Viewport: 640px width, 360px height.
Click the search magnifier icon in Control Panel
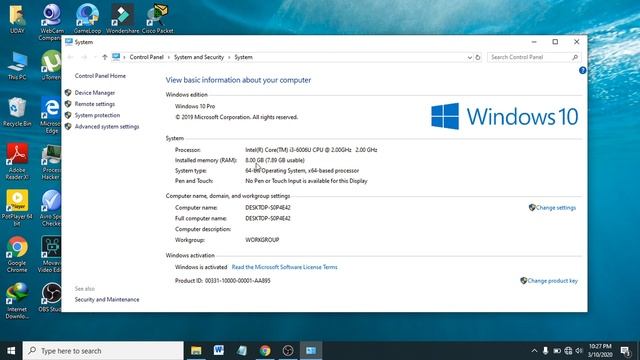(x=575, y=57)
